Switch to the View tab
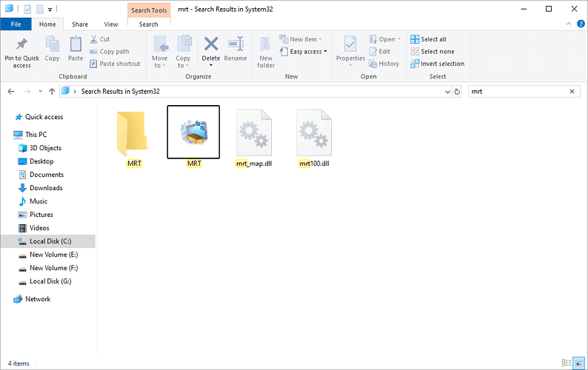 (111, 24)
